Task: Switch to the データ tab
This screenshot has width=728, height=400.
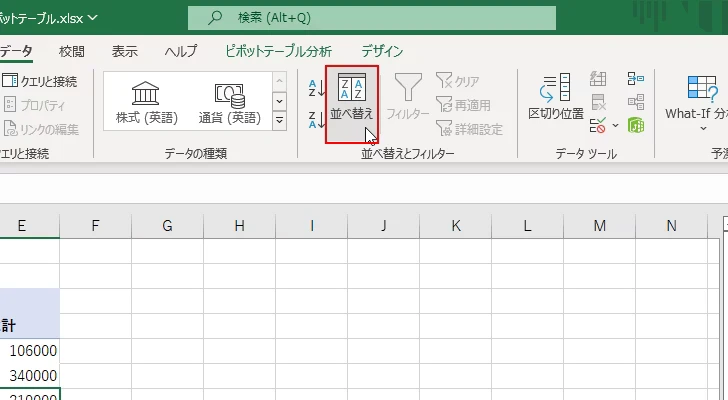Action: [x=16, y=51]
